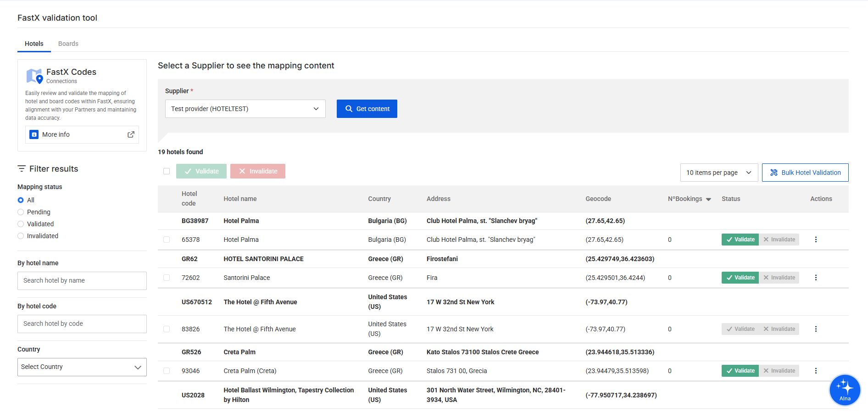
Task: Switch to the Boards tab
Action: point(68,44)
